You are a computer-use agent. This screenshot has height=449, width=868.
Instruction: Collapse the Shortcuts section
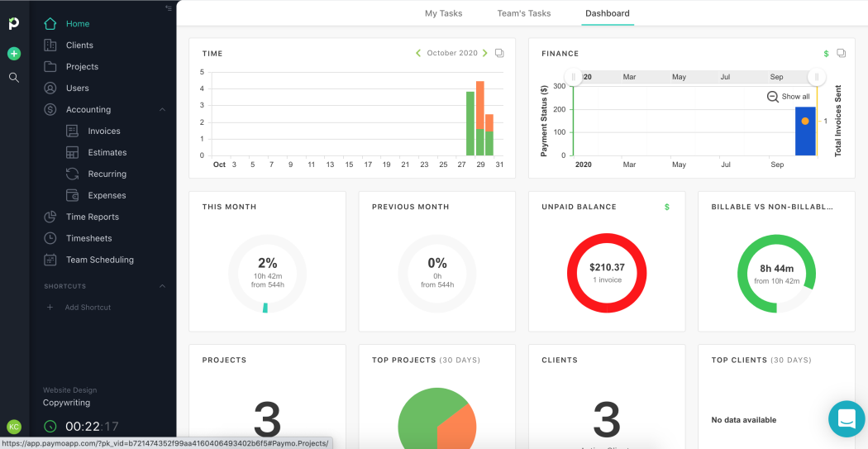[x=162, y=286]
